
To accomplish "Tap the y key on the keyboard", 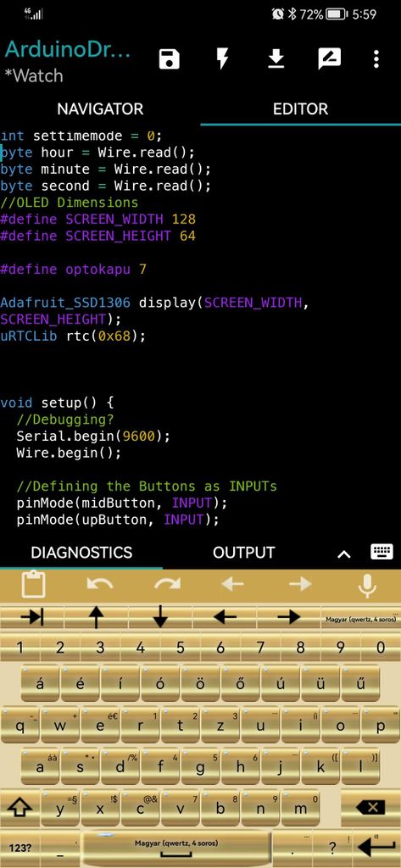I will (60, 808).
